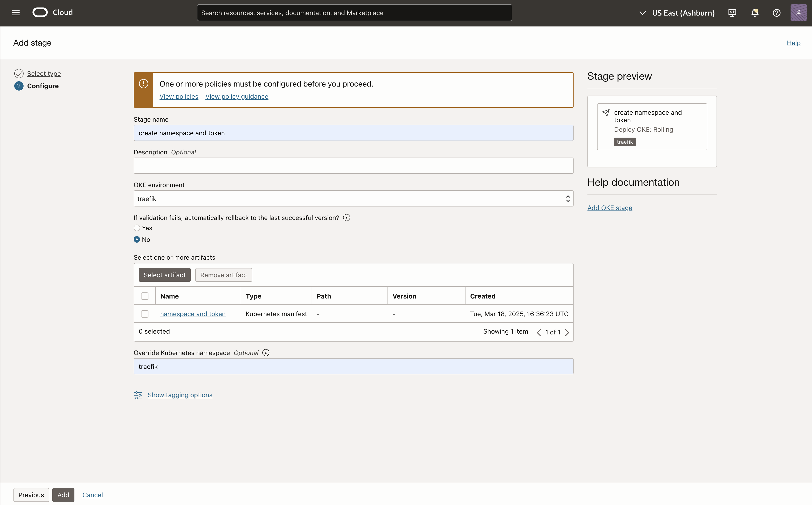Image resolution: width=812 pixels, height=505 pixels.
Task: Open the OKE environment dropdown
Action: point(353,199)
